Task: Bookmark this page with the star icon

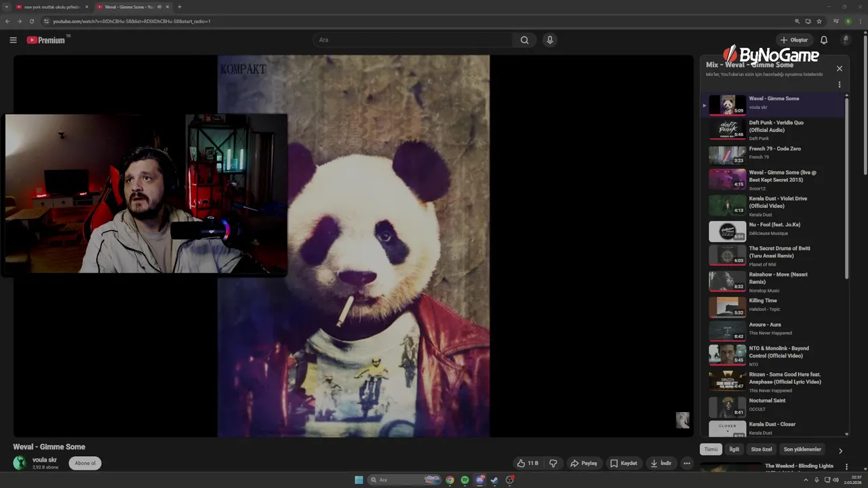Action: (x=819, y=21)
